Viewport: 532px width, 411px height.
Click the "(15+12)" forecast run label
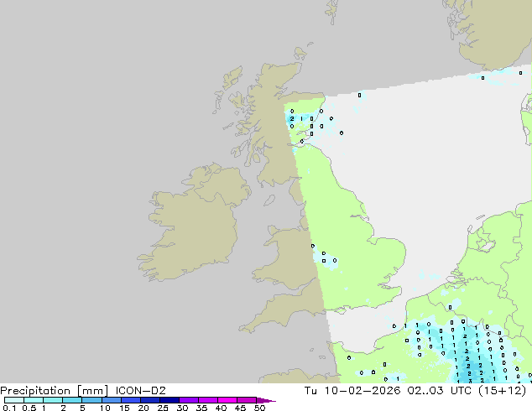point(505,390)
